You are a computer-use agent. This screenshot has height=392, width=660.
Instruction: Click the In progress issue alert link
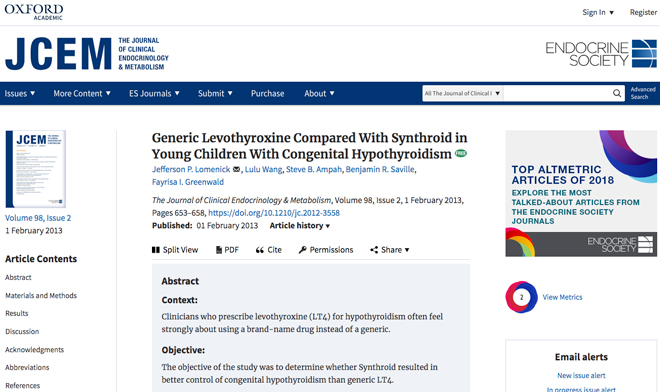click(581, 389)
